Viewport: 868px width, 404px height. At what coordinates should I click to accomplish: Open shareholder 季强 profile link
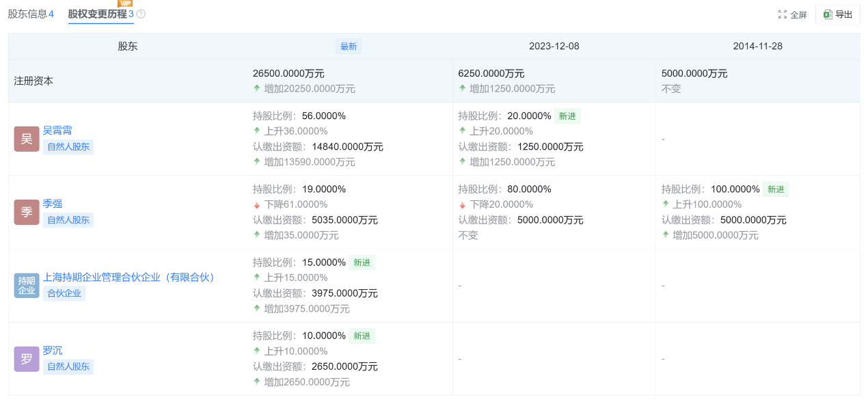pos(53,204)
